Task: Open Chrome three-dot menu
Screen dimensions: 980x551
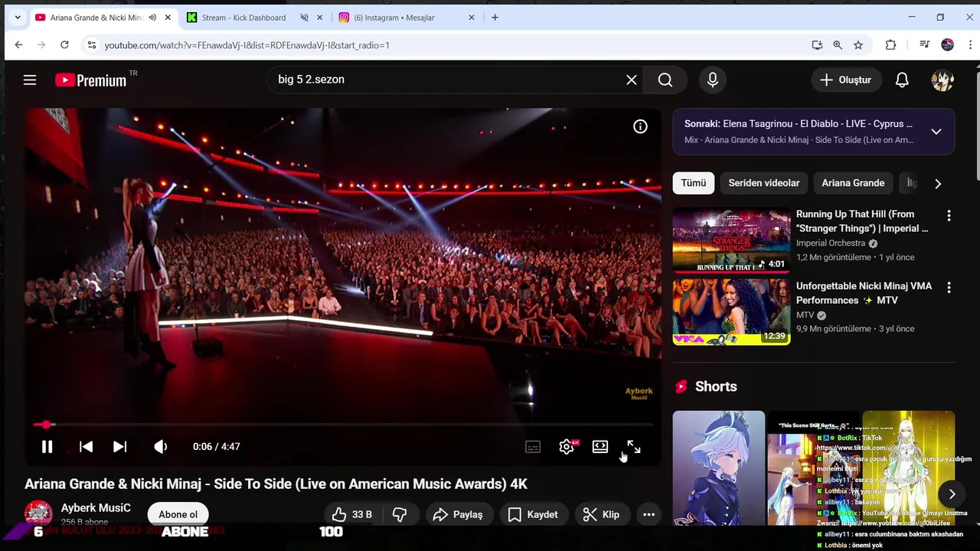Action: click(970, 45)
